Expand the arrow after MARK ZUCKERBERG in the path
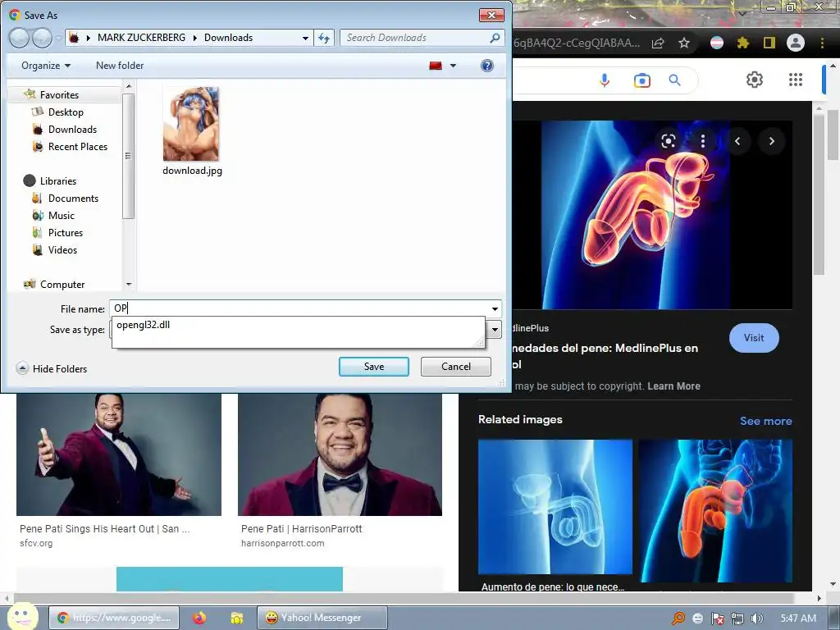This screenshot has height=630, width=840. click(x=194, y=38)
